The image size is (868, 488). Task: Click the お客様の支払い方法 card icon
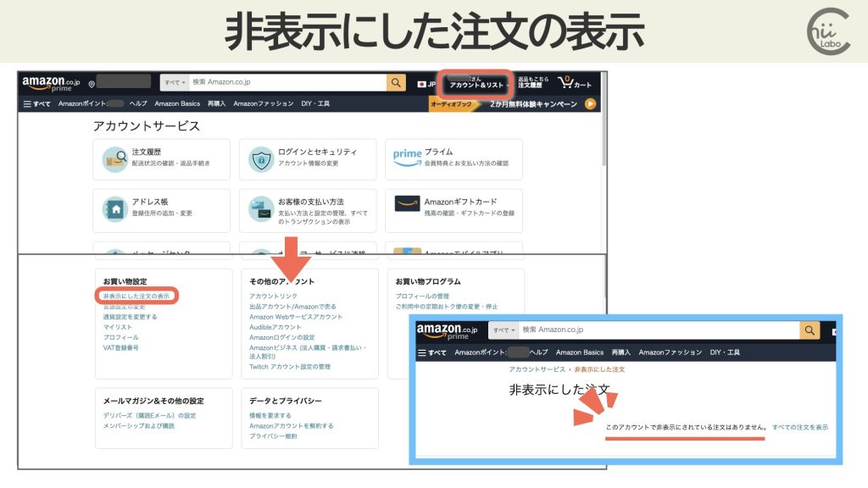pyautogui.click(x=261, y=209)
